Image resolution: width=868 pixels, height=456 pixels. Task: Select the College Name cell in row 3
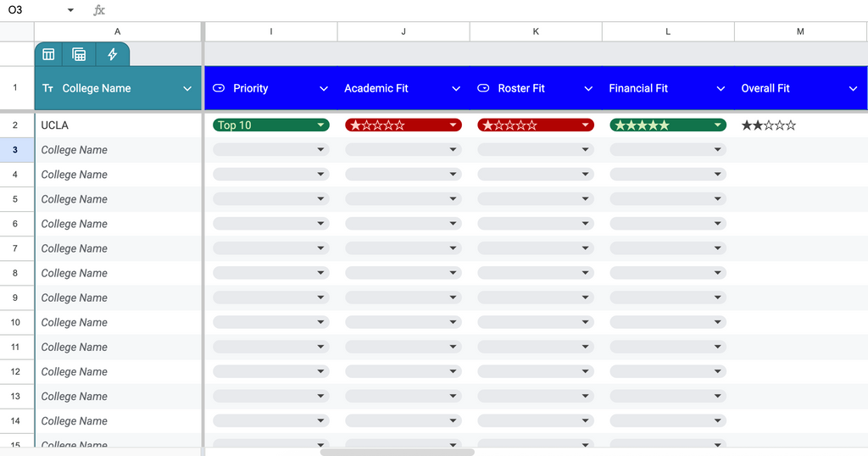point(118,149)
